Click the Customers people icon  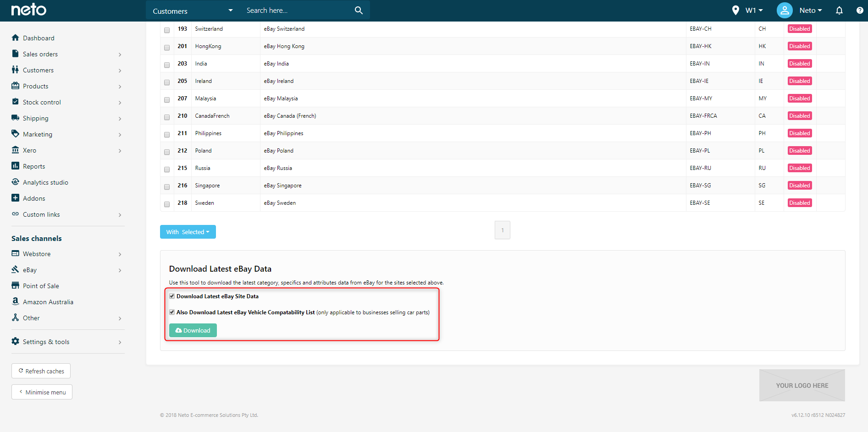(x=15, y=70)
